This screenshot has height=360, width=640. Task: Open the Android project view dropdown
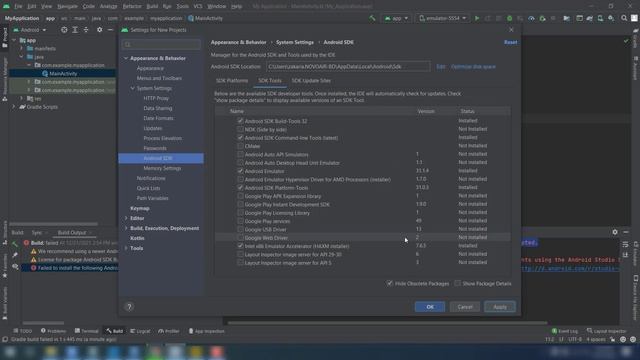30,30
